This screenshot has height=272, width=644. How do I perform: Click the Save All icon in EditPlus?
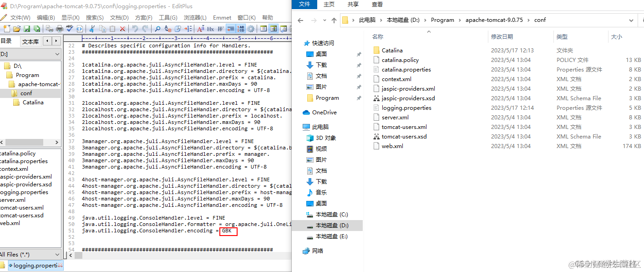(x=37, y=29)
